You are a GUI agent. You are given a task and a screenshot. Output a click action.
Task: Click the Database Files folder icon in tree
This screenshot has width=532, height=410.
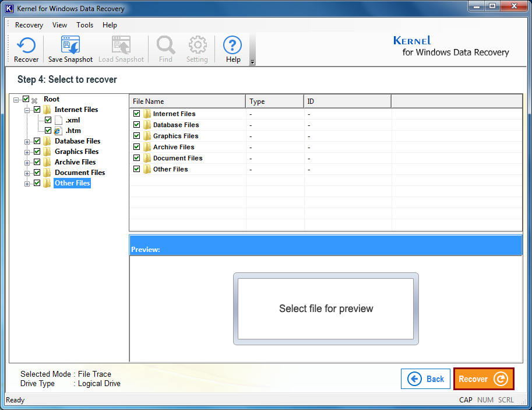pyautogui.click(x=47, y=141)
